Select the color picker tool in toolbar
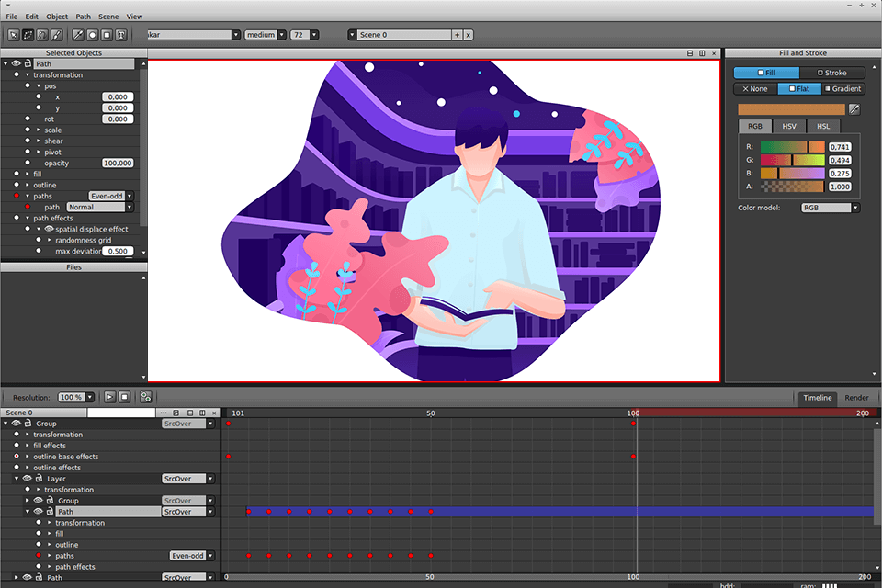 [x=78, y=35]
